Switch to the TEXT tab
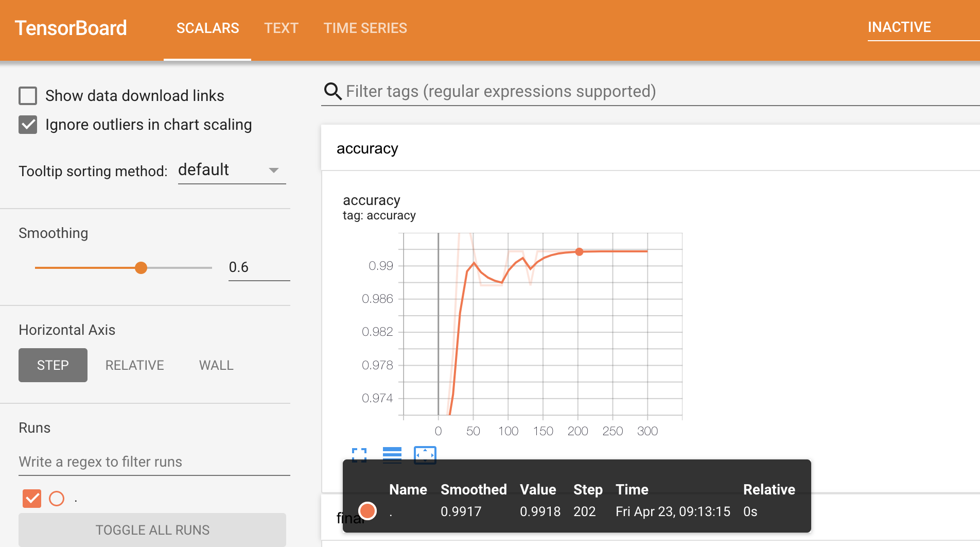 tap(281, 28)
